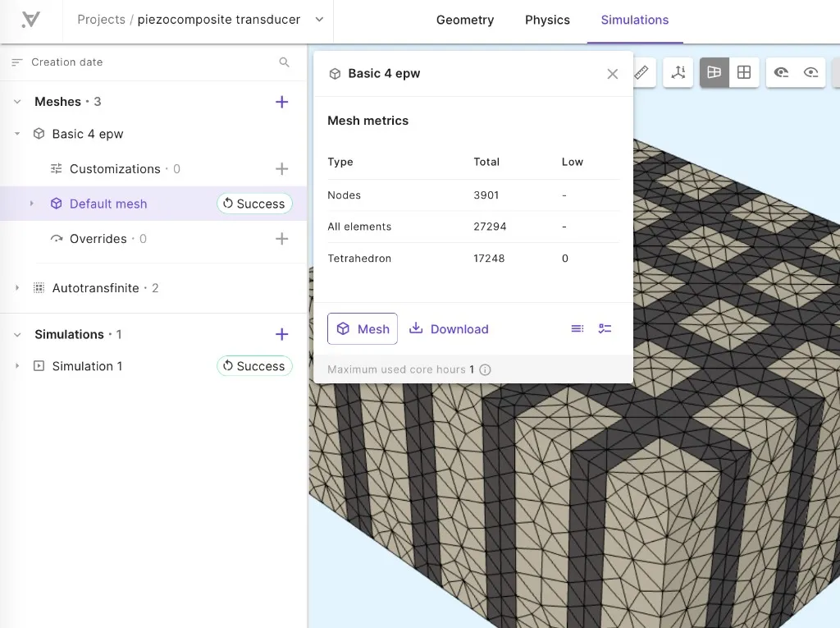Click the Mesh button

(x=362, y=328)
